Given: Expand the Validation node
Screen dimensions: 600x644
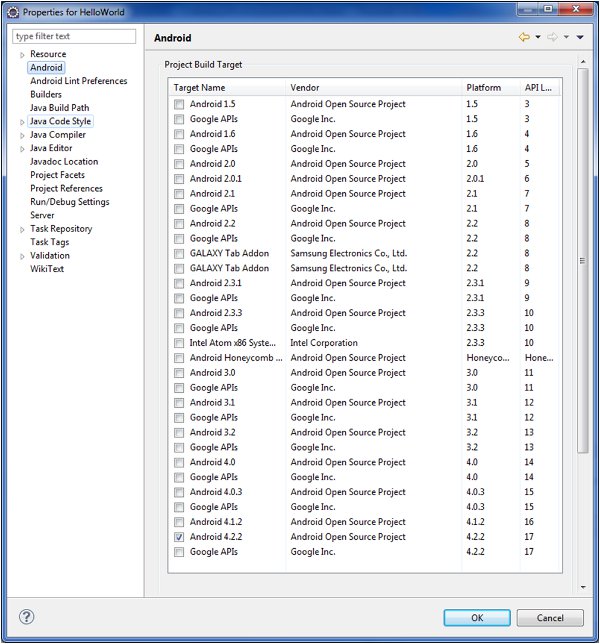Looking at the screenshot, I should pos(22,257).
